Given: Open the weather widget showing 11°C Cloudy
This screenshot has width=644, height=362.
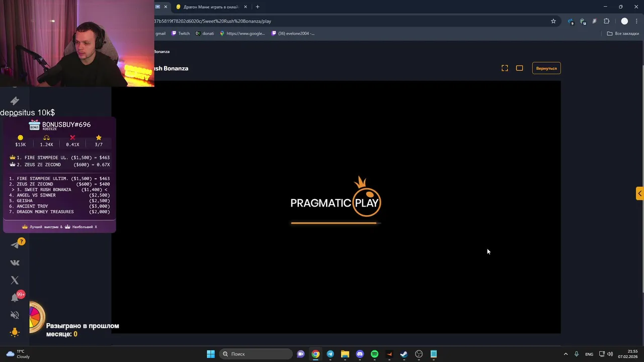Looking at the screenshot, I should click(x=18, y=354).
